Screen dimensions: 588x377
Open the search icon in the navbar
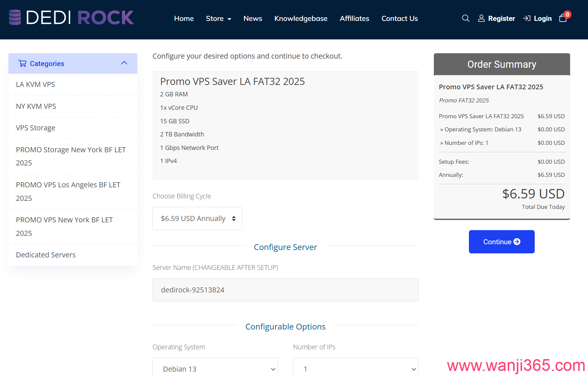point(466,18)
